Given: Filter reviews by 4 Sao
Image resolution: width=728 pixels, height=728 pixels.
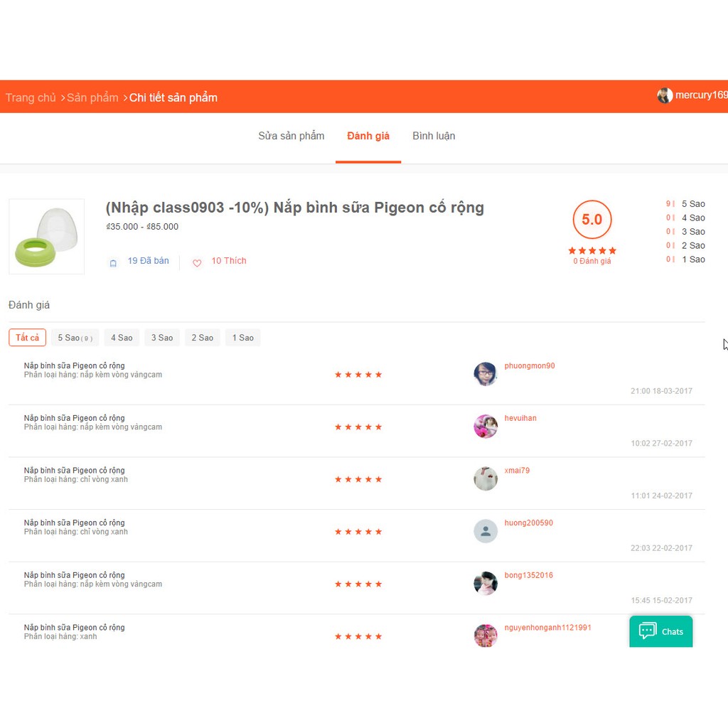Looking at the screenshot, I should pyautogui.click(x=122, y=338).
